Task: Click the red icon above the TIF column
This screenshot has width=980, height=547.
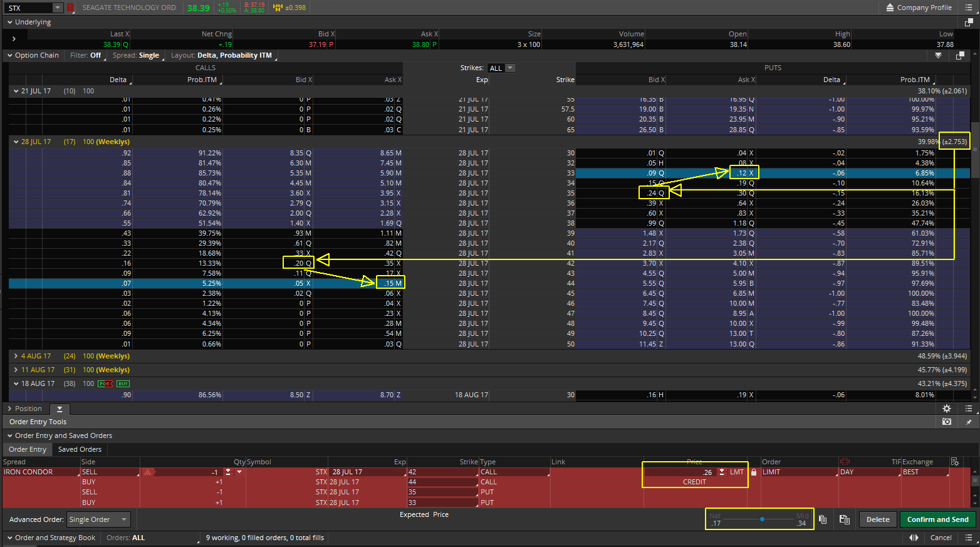Action: coord(845,462)
